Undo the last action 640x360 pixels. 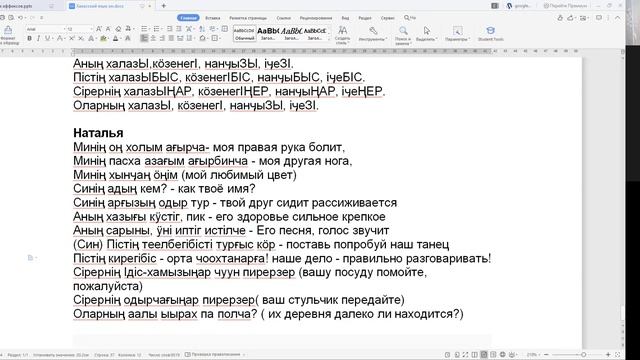[x=20, y=18]
